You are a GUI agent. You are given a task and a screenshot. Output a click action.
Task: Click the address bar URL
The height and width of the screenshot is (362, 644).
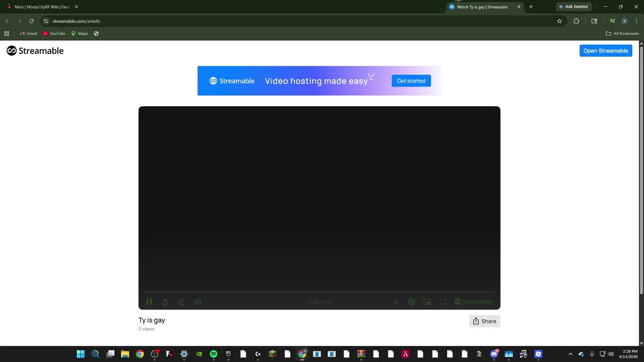coord(76,21)
